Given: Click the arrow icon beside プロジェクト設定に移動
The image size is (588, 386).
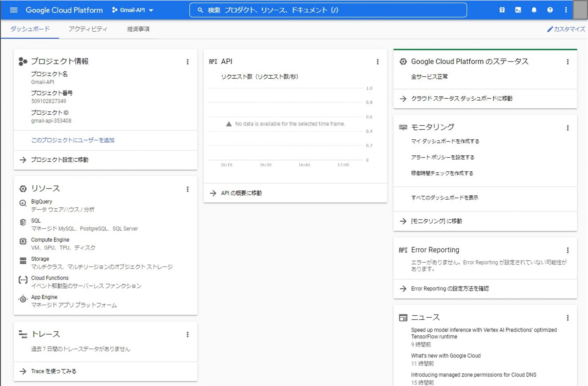Looking at the screenshot, I should coord(23,160).
